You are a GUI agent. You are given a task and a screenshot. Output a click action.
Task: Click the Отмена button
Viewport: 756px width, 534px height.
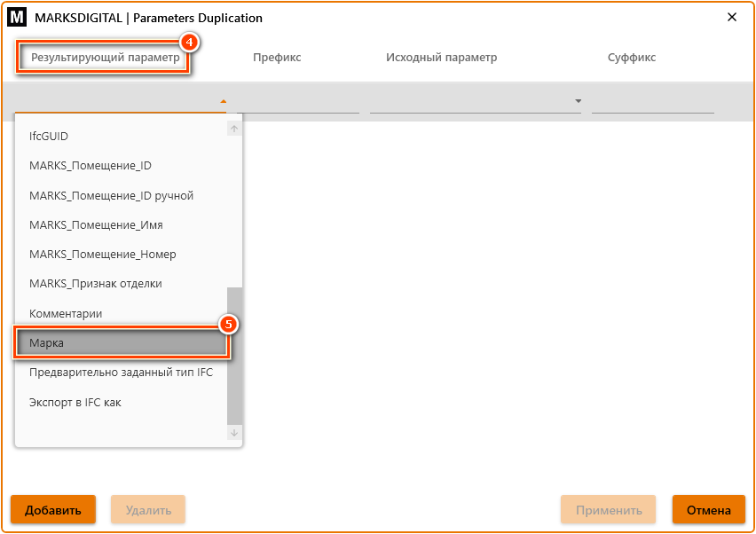(708, 510)
